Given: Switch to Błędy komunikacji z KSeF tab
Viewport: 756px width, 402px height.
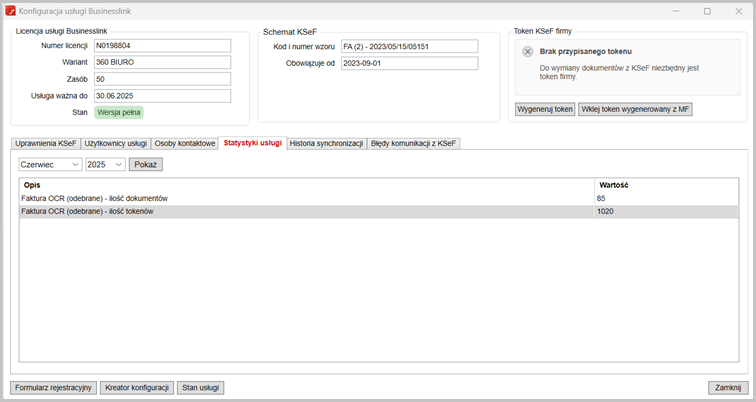Looking at the screenshot, I should (413, 143).
